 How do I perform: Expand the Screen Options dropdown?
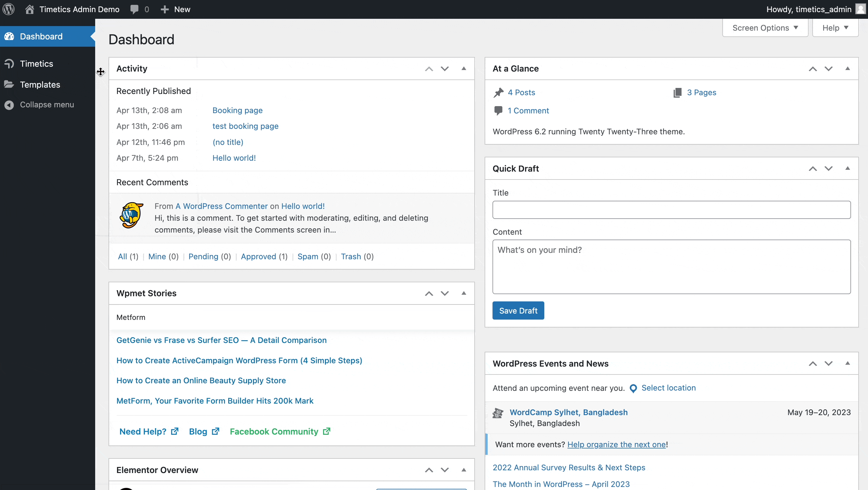click(x=765, y=27)
